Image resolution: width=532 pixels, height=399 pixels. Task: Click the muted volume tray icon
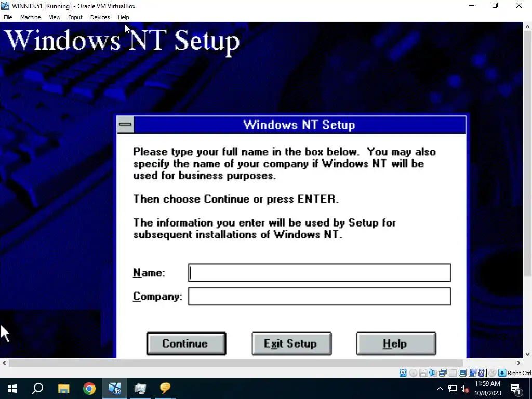[464, 389]
